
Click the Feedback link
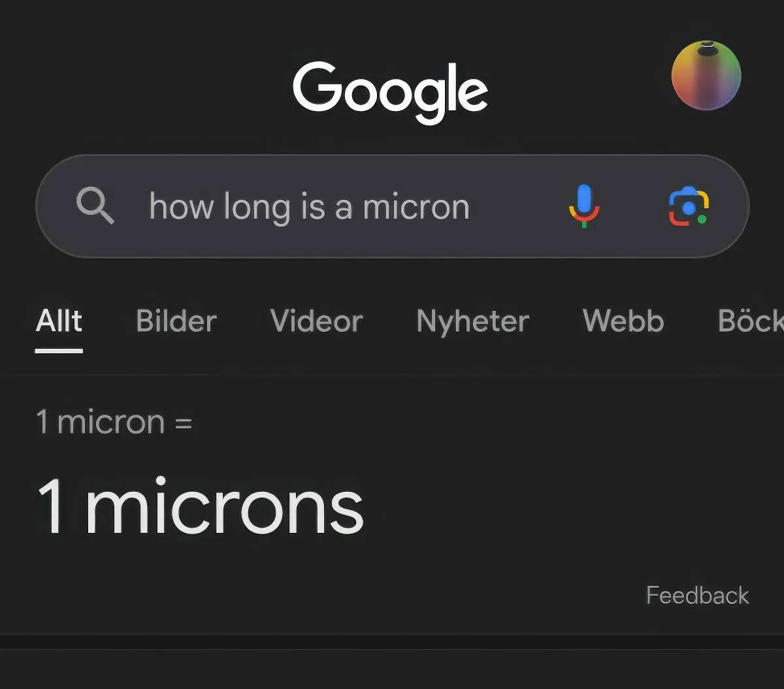697,596
